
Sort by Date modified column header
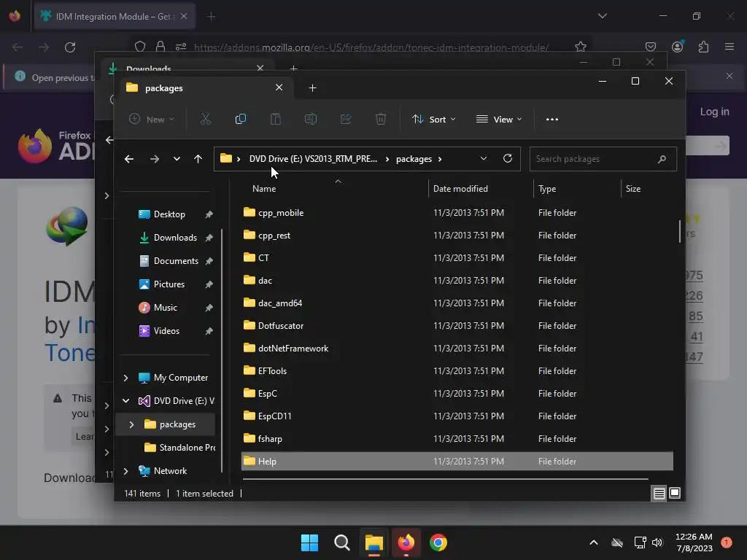coord(460,189)
